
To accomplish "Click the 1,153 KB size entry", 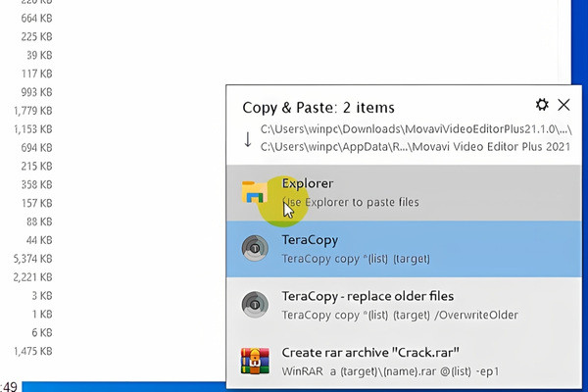I will coord(32,129).
